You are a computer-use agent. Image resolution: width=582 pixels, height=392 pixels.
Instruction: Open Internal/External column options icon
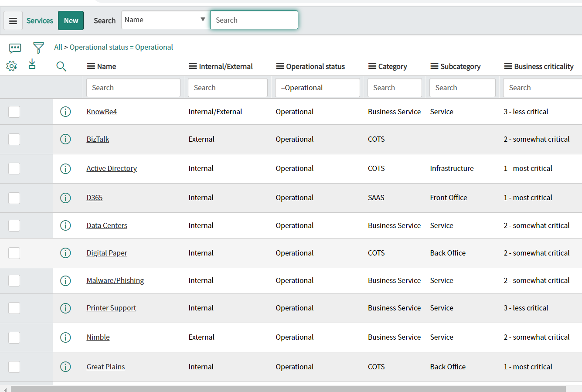pos(193,66)
